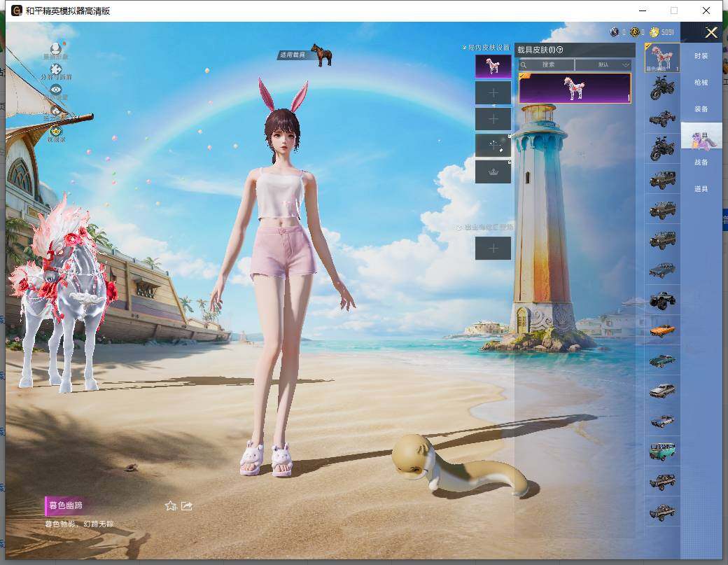Choose the first motorcycle in vehicle list
728x565 pixels.
click(662, 88)
